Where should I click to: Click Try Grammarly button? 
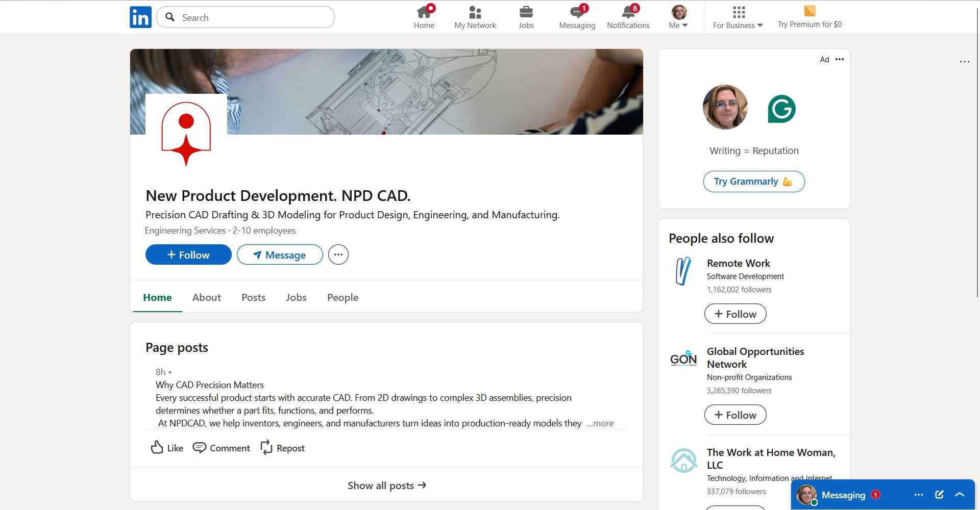click(753, 181)
